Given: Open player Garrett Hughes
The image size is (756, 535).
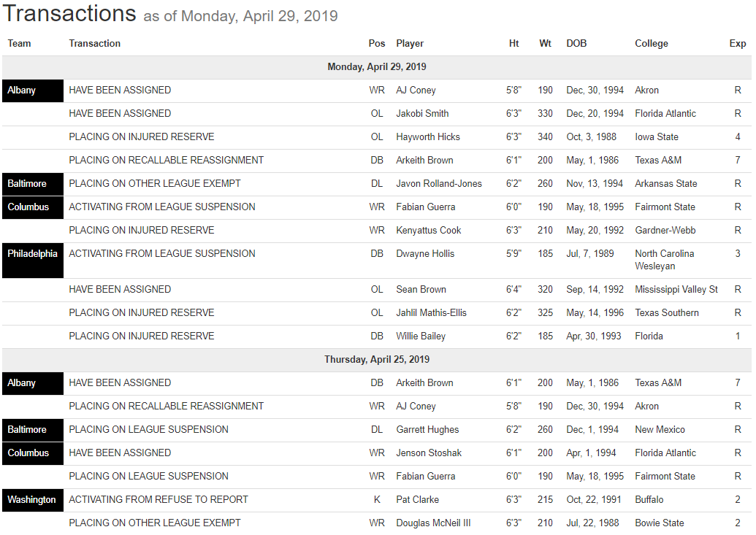Looking at the screenshot, I should 427,430.
